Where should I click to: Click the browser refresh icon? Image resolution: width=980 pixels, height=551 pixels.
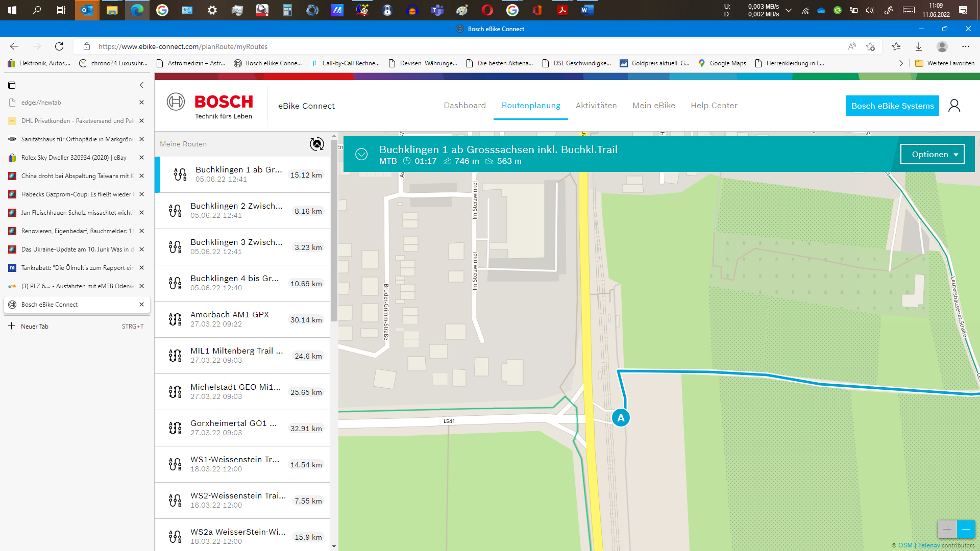pos(59,46)
